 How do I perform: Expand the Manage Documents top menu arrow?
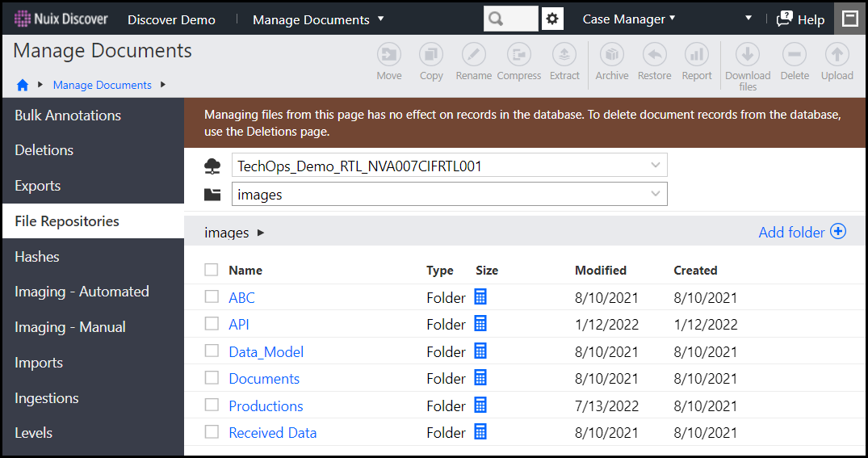381,19
